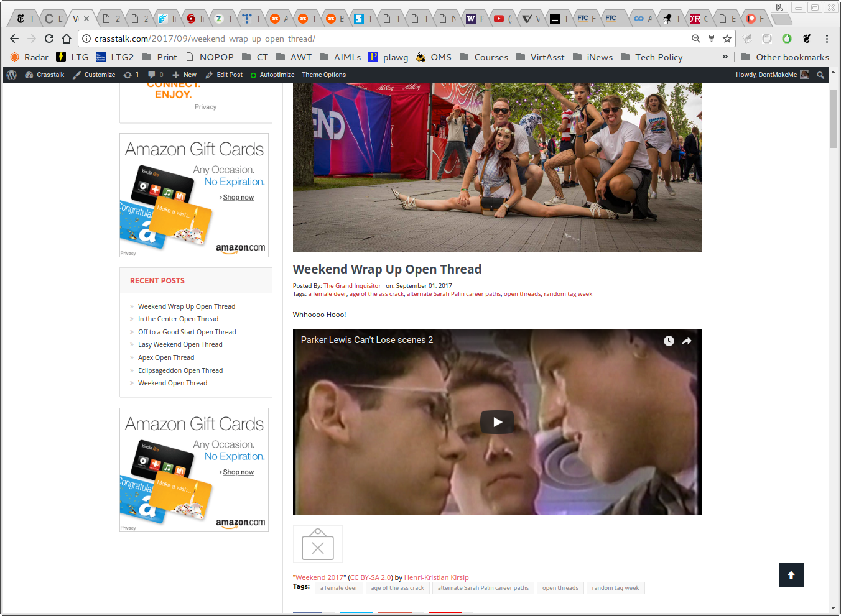Click the Watch later clock icon
This screenshot has height=616, width=841.
(669, 341)
